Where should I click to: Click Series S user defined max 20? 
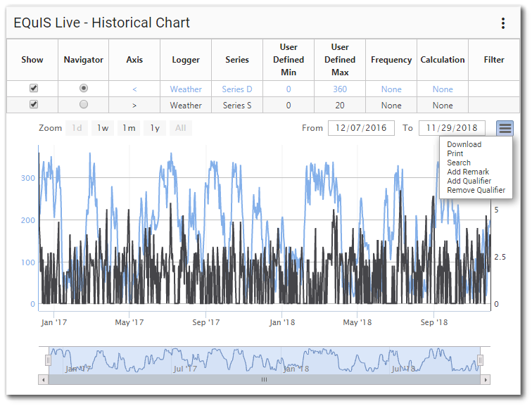[340, 106]
